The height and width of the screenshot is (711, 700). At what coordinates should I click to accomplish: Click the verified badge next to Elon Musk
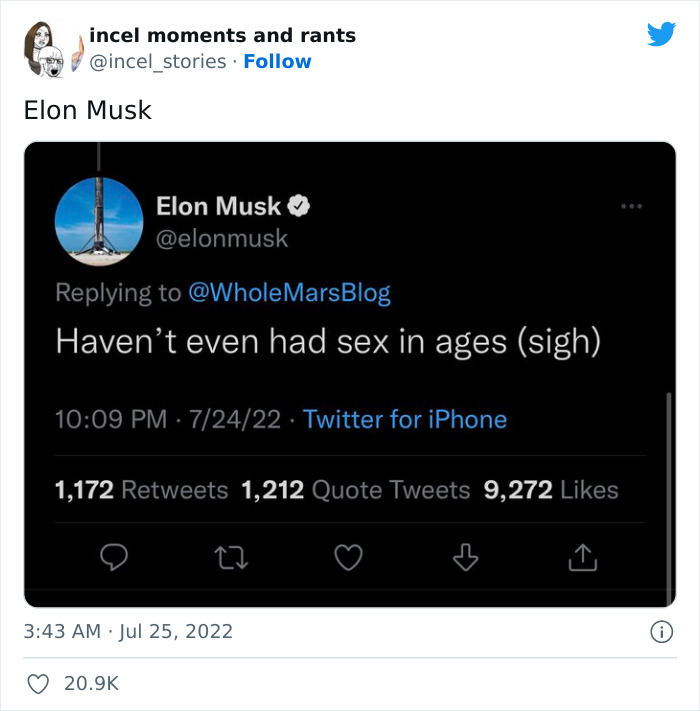(x=299, y=207)
